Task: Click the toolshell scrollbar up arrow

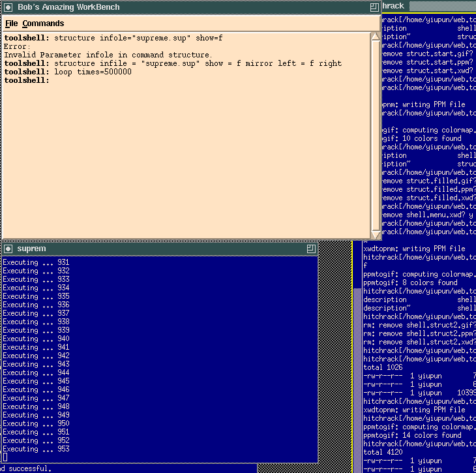Action: 375,37
